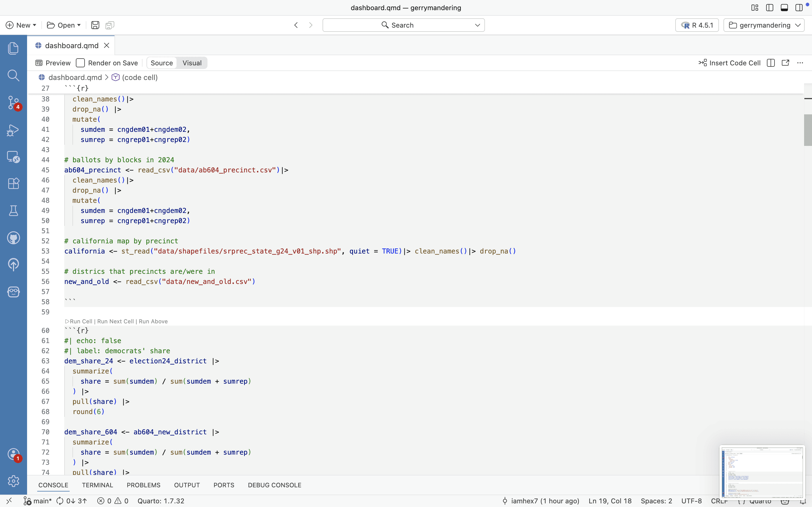The image size is (812, 507).
Task: Open the GitHub view in sidebar
Action: pos(13,238)
